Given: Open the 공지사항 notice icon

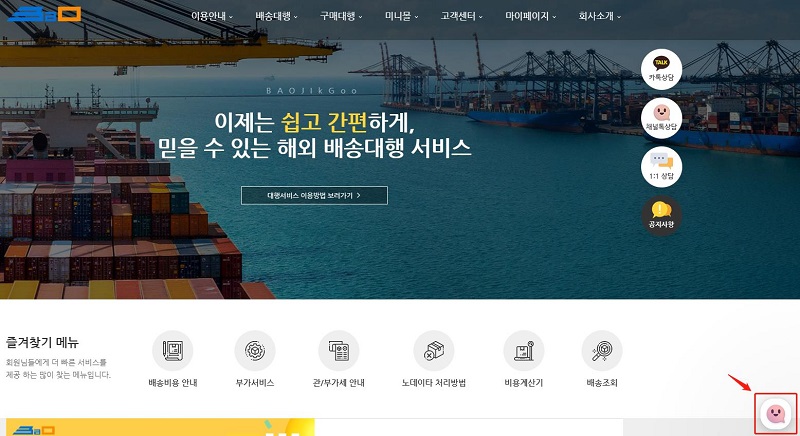Looking at the screenshot, I should 661,216.
